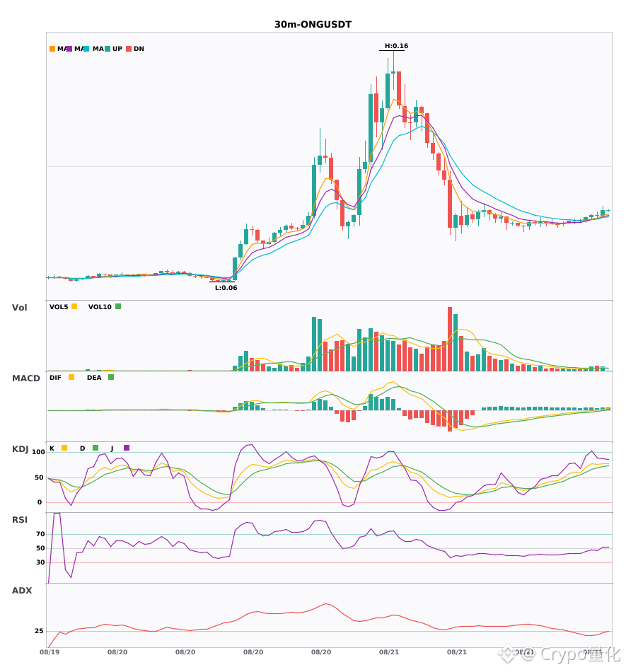626x672 pixels.
Task: Select the Vol panel label
Action: pos(19,307)
